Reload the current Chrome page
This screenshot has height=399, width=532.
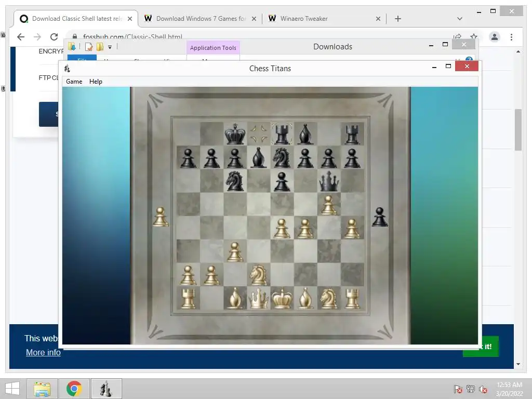pos(54,37)
